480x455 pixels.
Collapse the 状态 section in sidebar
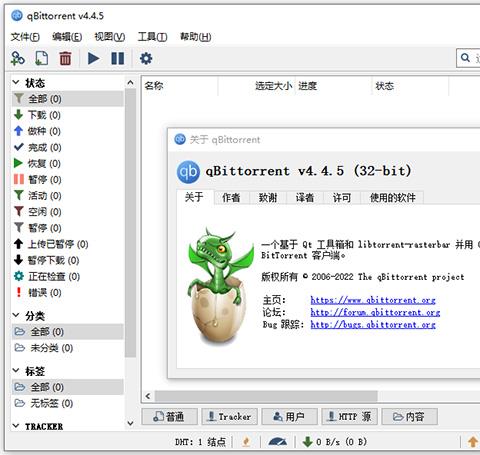coord(16,82)
